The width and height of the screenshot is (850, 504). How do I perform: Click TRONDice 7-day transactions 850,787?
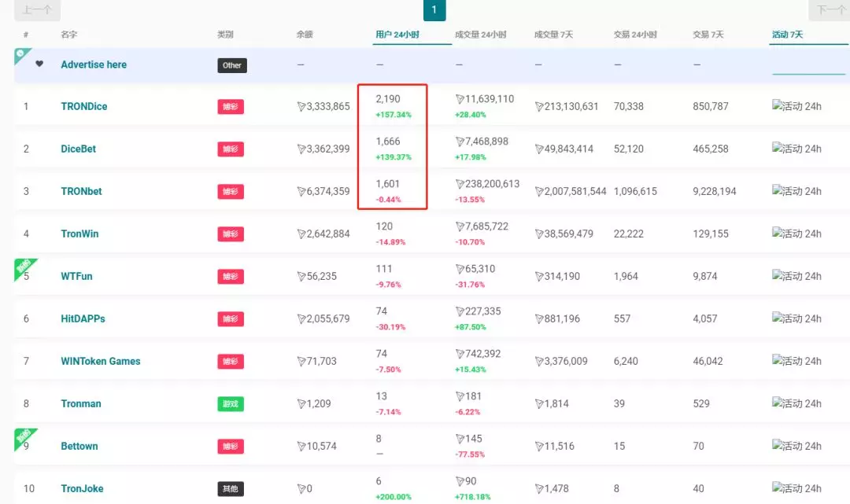pyautogui.click(x=710, y=106)
